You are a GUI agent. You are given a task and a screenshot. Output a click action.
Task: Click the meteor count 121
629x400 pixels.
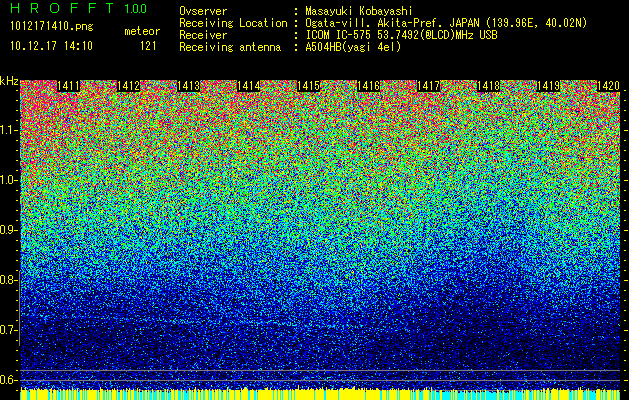(x=148, y=46)
